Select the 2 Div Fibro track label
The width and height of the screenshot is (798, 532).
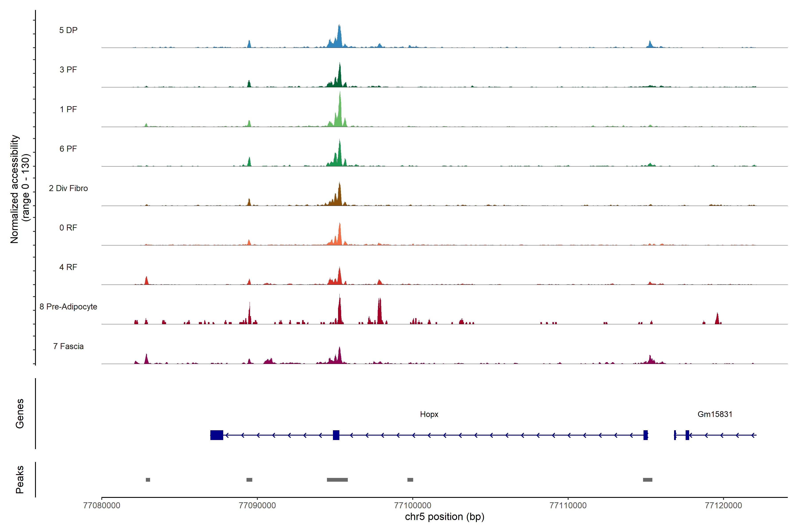(68, 188)
